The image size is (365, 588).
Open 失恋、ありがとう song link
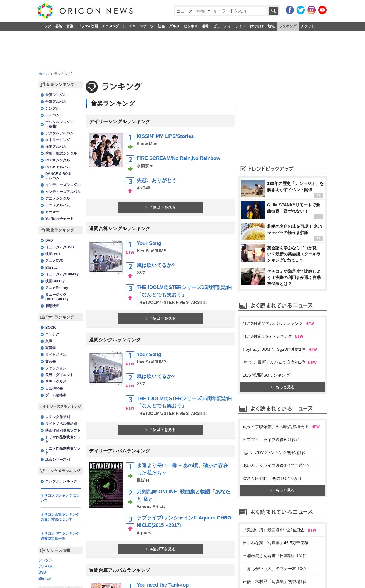pyautogui.click(x=156, y=180)
